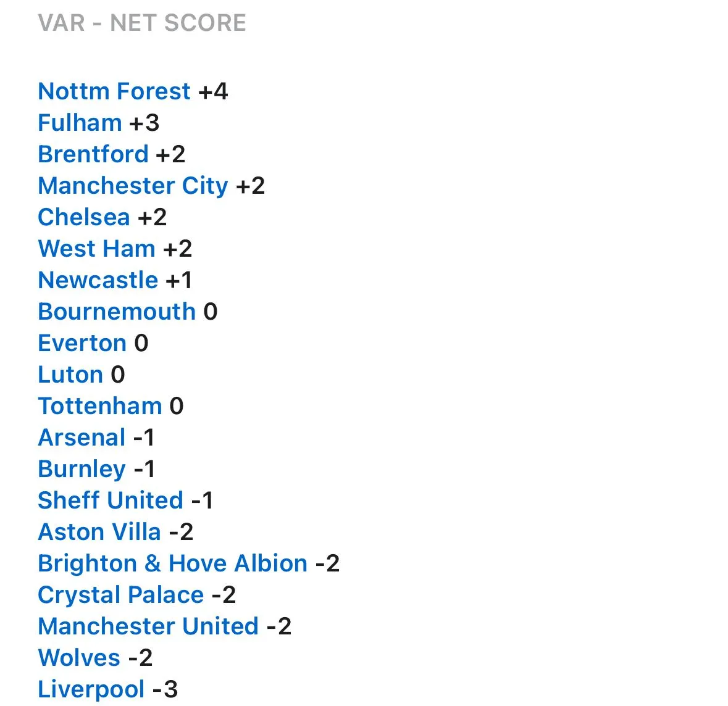The width and height of the screenshot is (728, 706).
Task: Go to the Wolves link
Action: click(x=79, y=658)
